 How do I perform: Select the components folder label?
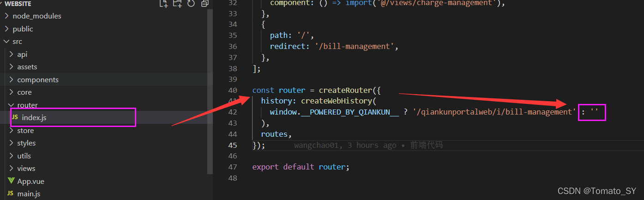coord(38,80)
